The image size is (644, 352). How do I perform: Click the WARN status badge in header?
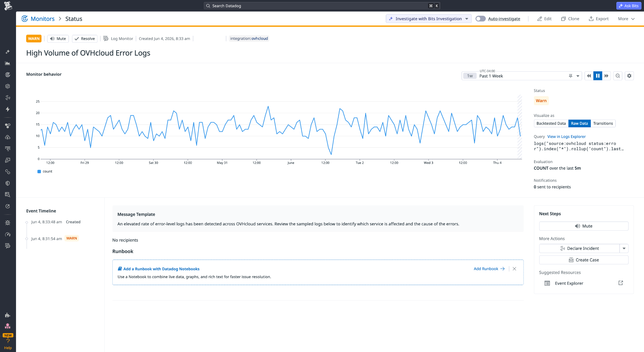(34, 39)
